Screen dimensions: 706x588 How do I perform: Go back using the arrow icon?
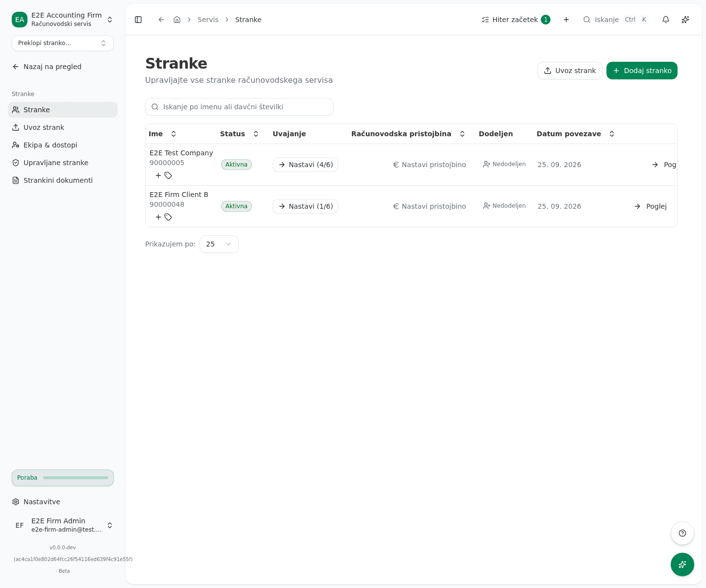click(x=161, y=20)
